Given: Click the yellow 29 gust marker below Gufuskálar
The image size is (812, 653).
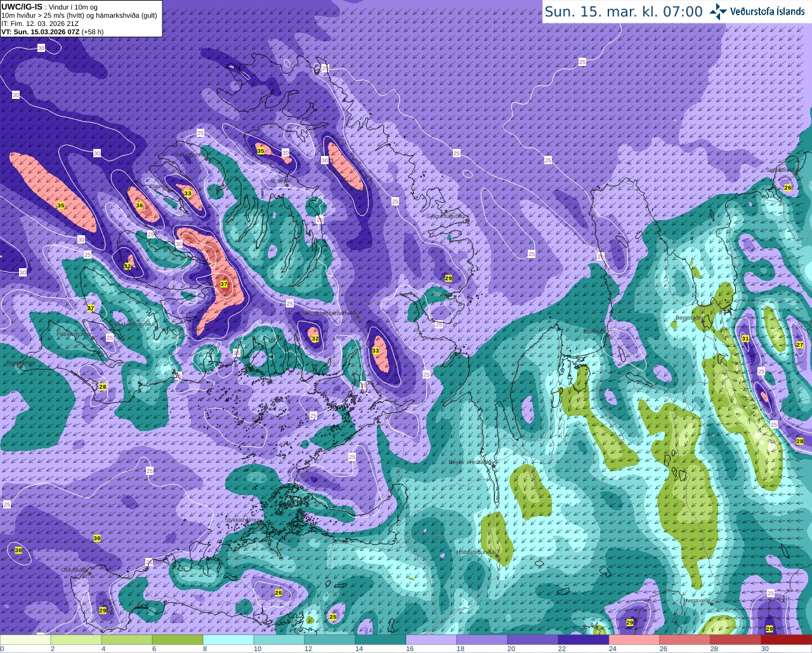Looking at the screenshot, I should pyautogui.click(x=103, y=610).
